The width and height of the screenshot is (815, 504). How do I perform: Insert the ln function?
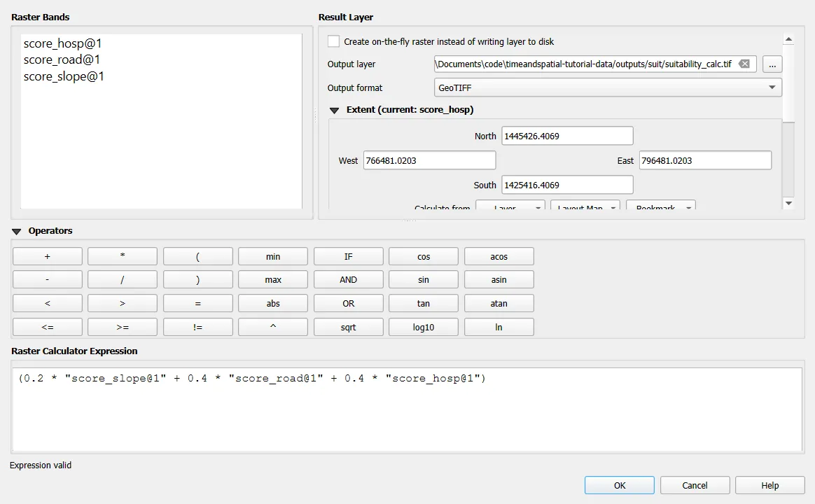pos(499,327)
